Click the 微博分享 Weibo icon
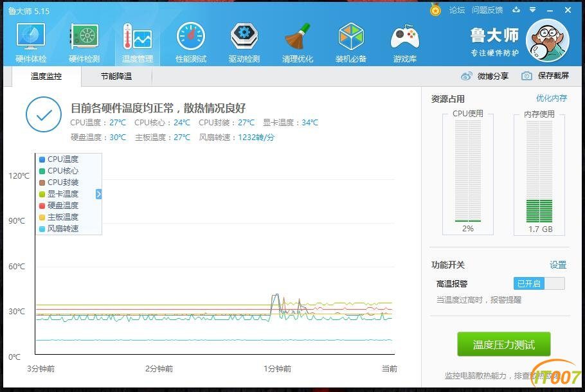The width and height of the screenshot is (585, 392). [466, 76]
